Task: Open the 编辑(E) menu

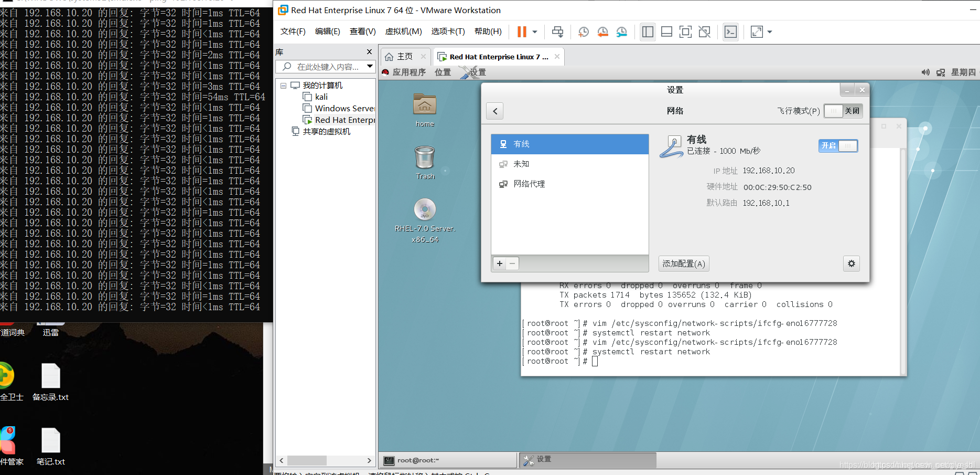Action: point(328,31)
